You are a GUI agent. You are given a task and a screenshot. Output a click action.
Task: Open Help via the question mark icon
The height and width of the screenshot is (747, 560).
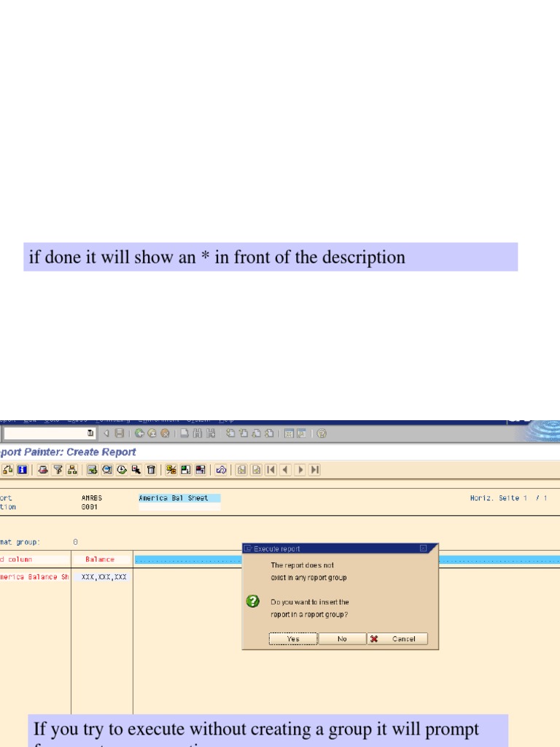[x=322, y=433]
